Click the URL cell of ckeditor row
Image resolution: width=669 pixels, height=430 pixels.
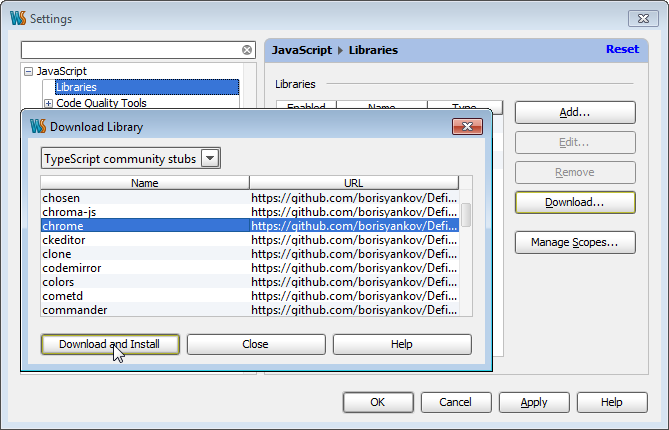pos(354,240)
